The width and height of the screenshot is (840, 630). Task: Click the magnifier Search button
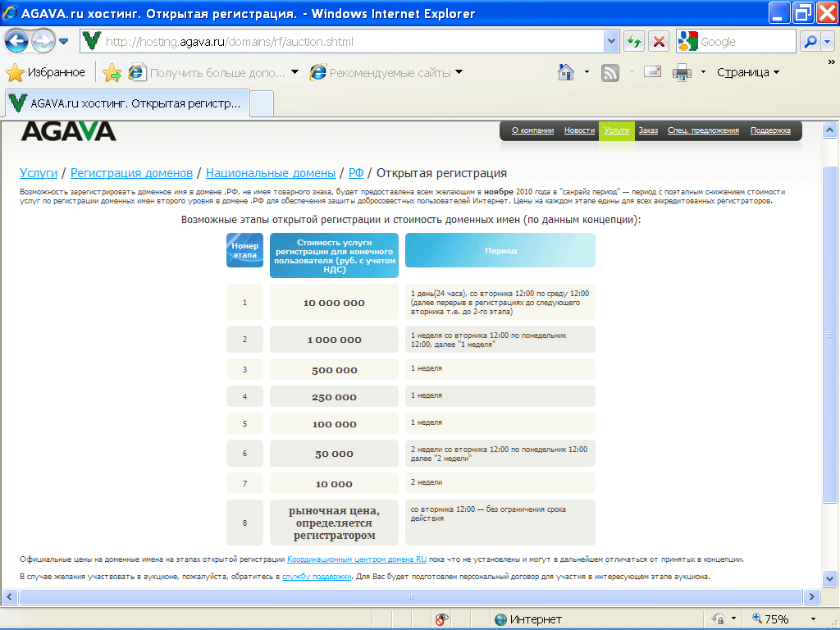pyautogui.click(x=810, y=41)
